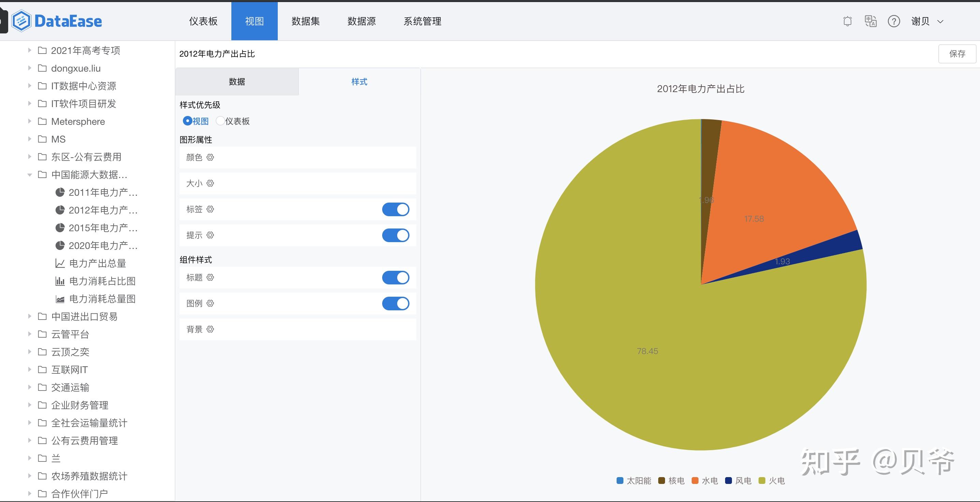Screen dimensions: 980x502
Task: Click folder icon of 中国进出口贸易
Action: tap(42, 316)
